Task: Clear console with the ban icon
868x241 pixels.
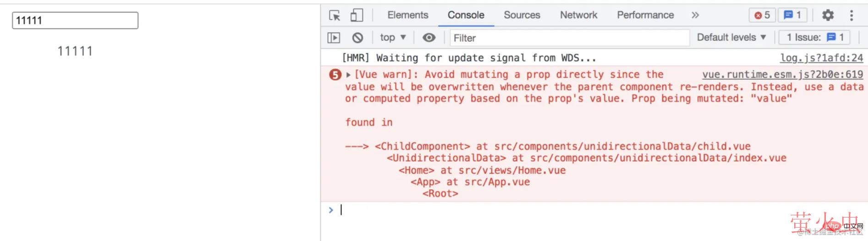Action: [x=357, y=38]
